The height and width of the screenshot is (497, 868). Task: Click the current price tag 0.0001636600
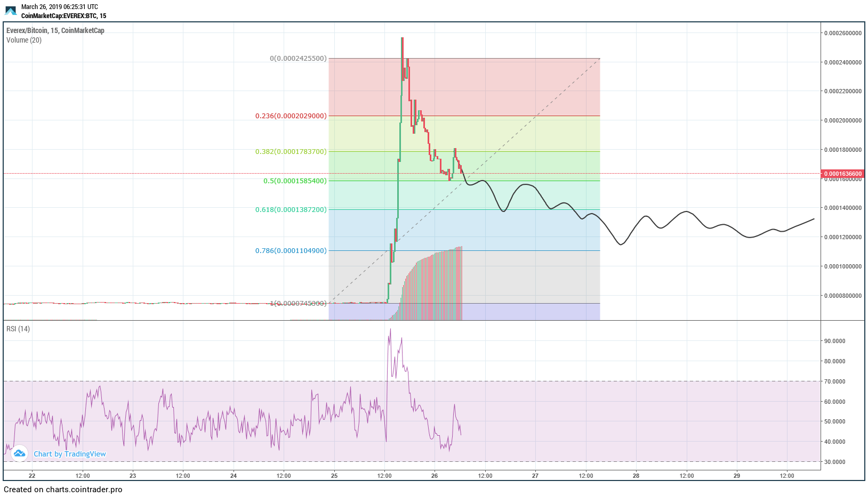tap(843, 174)
